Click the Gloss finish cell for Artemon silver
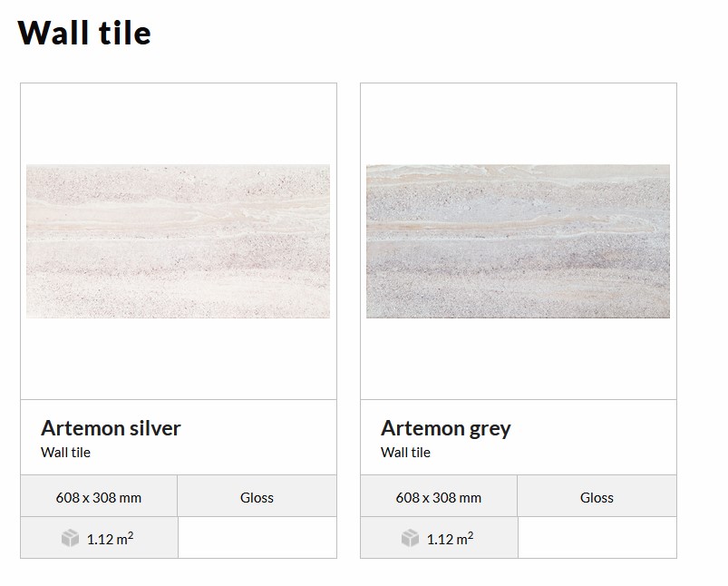The image size is (728, 586). pos(257,497)
